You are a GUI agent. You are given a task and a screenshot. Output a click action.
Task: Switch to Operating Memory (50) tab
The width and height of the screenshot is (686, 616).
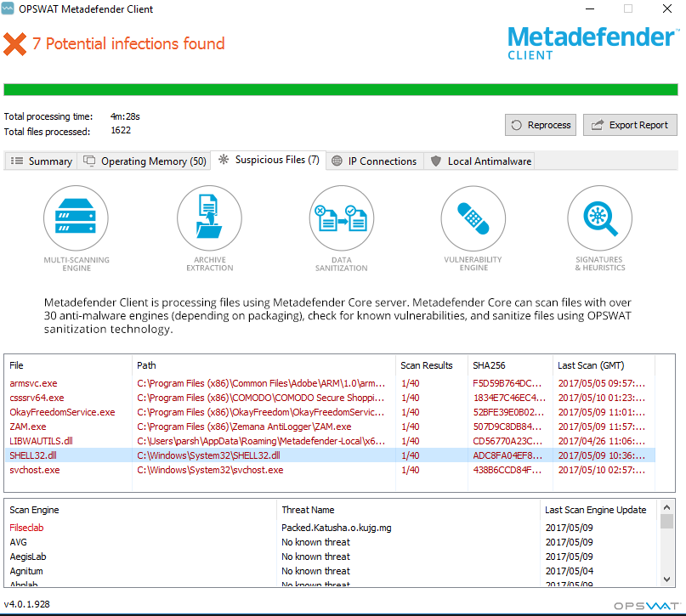pos(145,161)
